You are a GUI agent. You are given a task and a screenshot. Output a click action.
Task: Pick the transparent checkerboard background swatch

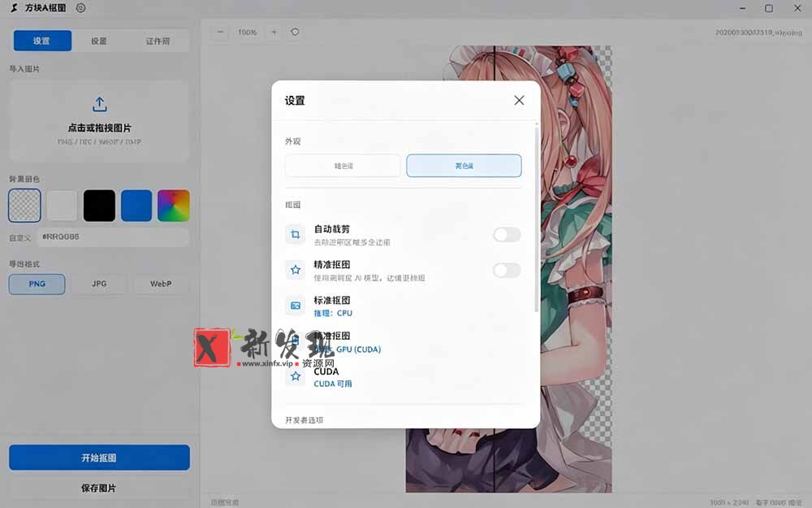(x=24, y=206)
